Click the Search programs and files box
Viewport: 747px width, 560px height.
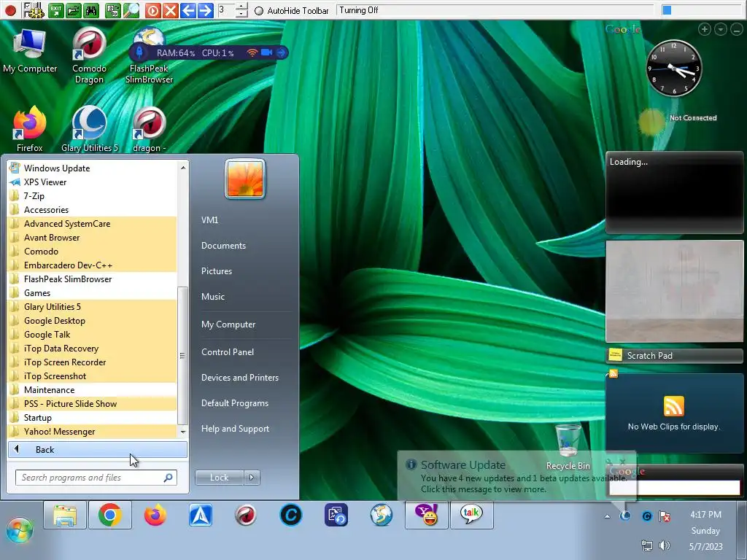(x=96, y=478)
